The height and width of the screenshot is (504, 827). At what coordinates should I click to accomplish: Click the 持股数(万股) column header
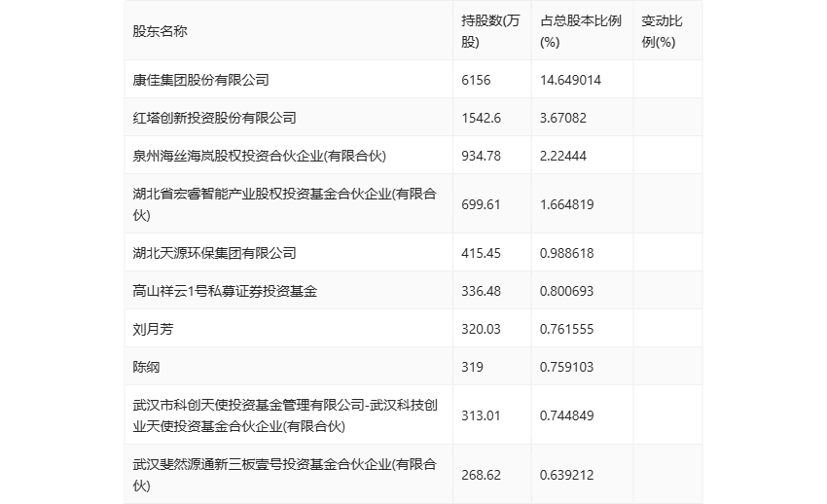(x=490, y=32)
